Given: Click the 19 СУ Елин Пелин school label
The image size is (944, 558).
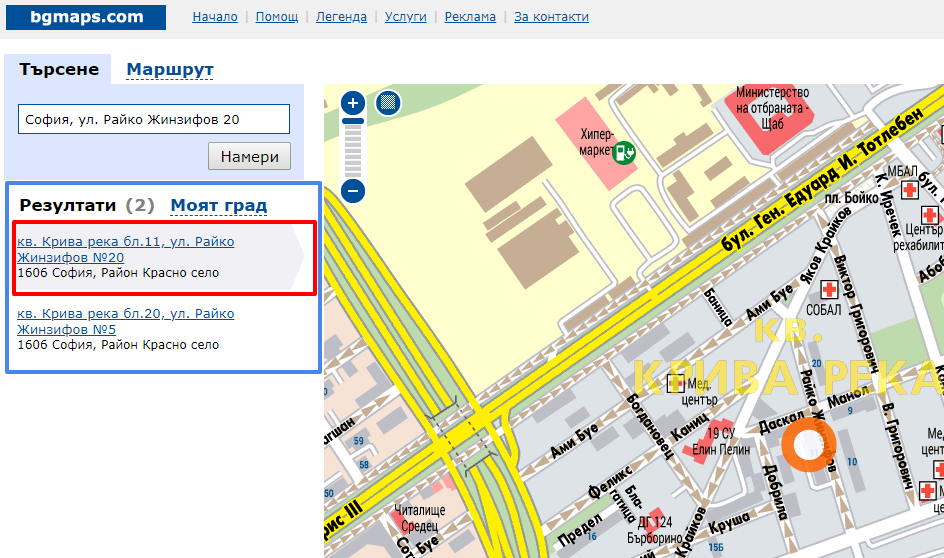Looking at the screenshot, I should coord(721,441).
